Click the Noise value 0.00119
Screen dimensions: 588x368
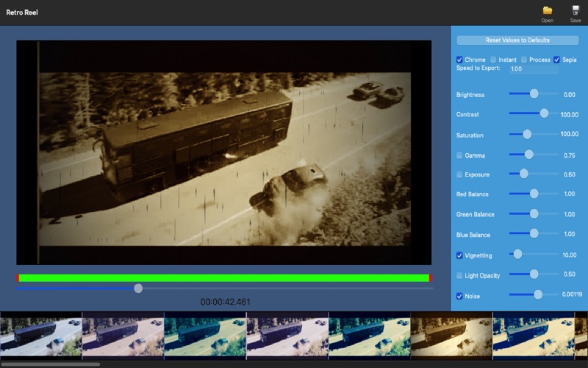(x=572, y=294)
